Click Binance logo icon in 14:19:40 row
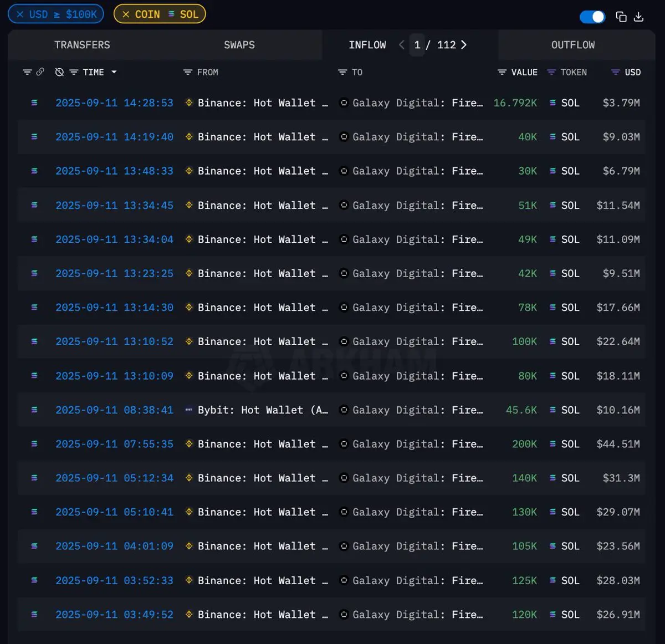Image resolution: width=665 pixels, height=644 pixels. [189, 136]
